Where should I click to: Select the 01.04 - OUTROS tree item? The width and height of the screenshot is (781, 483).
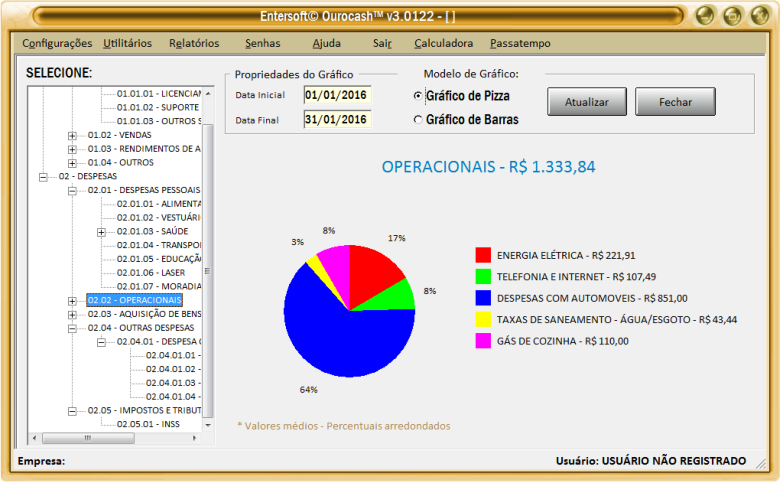[121, 162]
